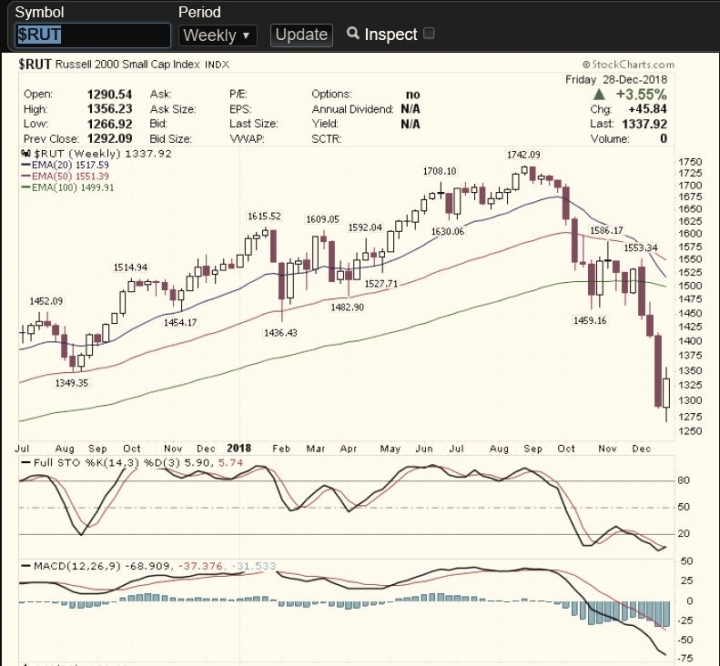Click the Inspect magnifier icon

[x=353, y=33]
